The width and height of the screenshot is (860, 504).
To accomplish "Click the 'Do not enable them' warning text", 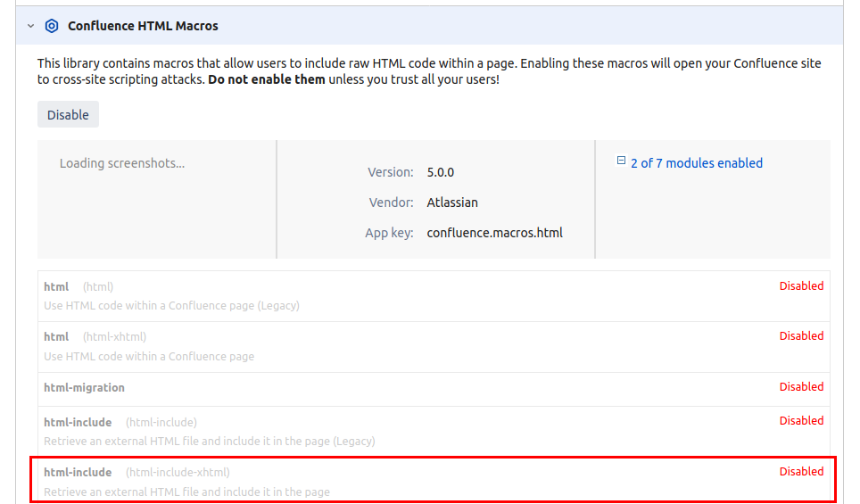I will pyautogui.click(x=267, y=79).
